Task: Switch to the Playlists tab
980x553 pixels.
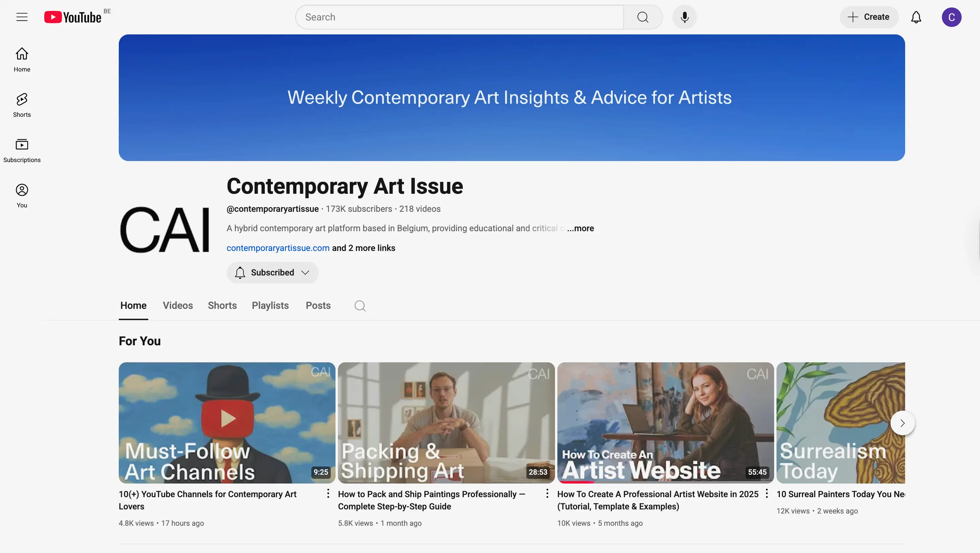Action: pos(270,306)
